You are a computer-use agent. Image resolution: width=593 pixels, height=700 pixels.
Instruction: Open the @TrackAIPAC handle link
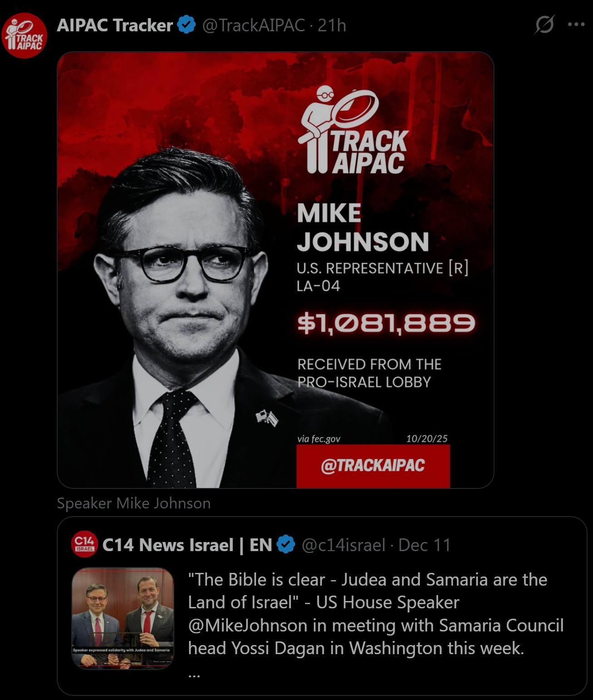(253, 25)
